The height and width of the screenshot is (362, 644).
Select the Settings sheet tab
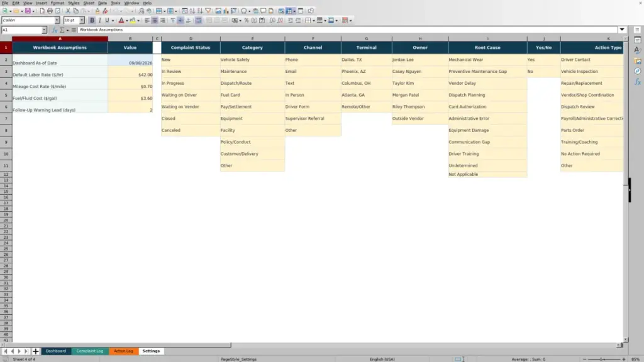151,351
